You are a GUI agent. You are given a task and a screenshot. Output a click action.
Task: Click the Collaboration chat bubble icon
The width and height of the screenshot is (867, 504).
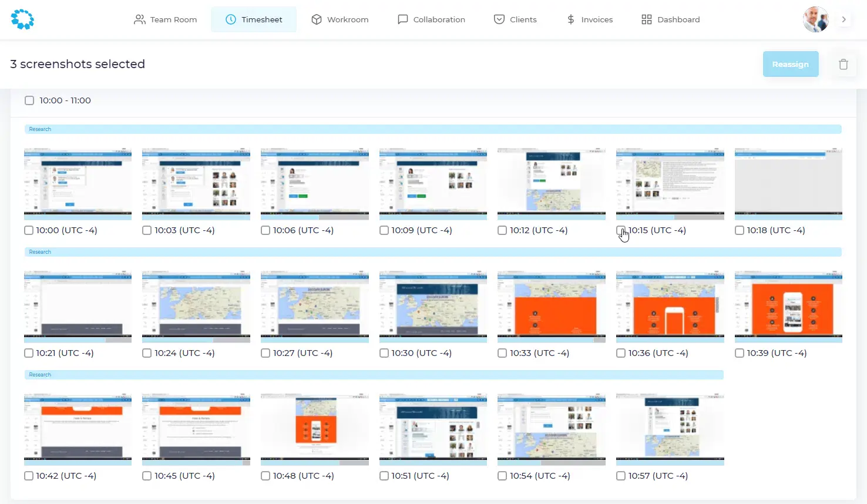402,19
